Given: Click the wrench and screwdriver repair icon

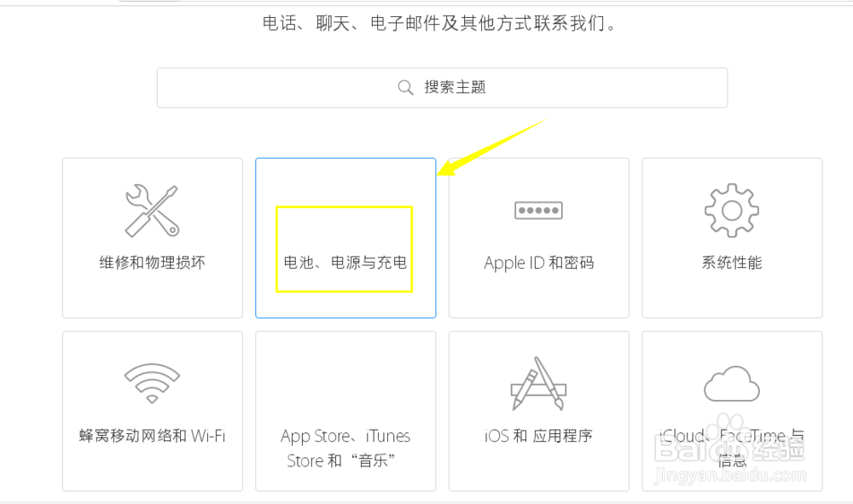Looking at the screenshot, I should [152, 211].
